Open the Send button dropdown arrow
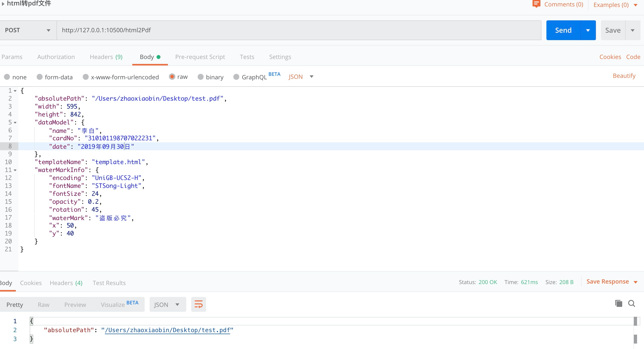This screenshot has width=644, height=349. (x=588, y=30)
